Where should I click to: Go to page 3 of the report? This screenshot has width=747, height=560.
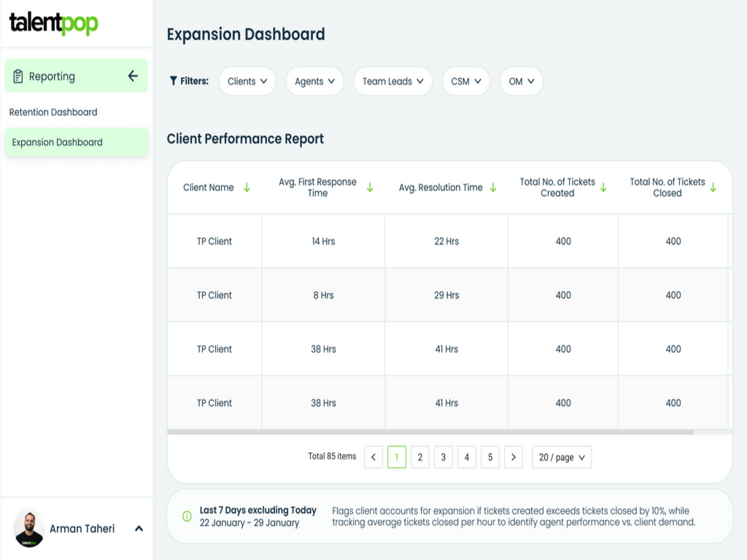click(443, 457)
